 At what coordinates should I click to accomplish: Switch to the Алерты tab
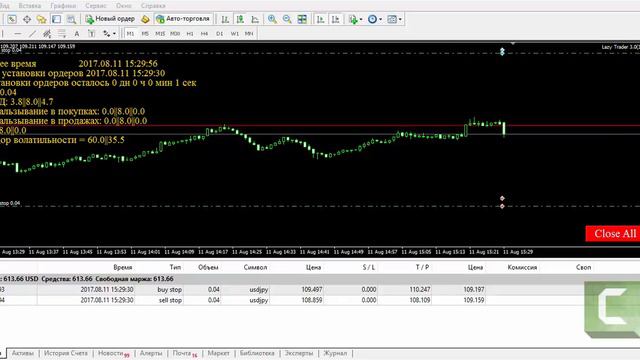[151, 353]
